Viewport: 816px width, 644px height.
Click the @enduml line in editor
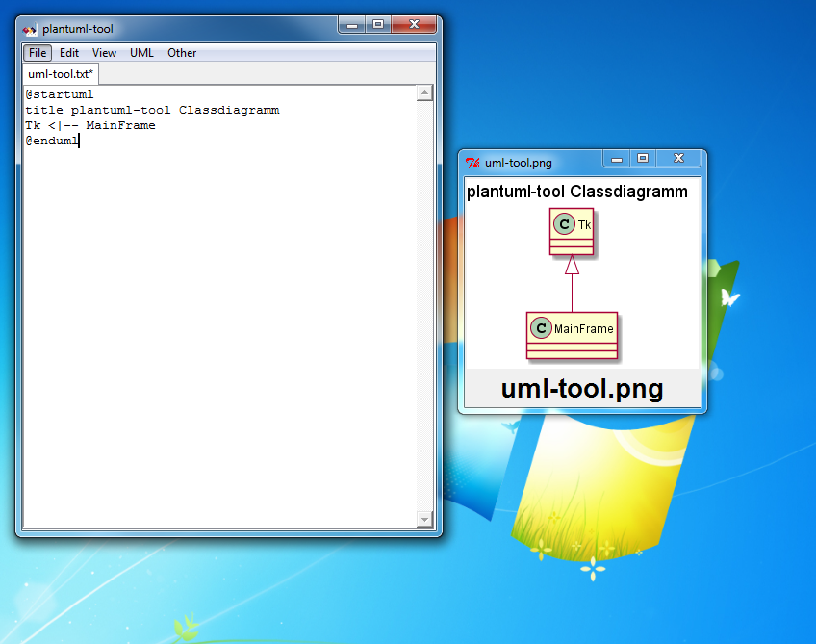52,141
